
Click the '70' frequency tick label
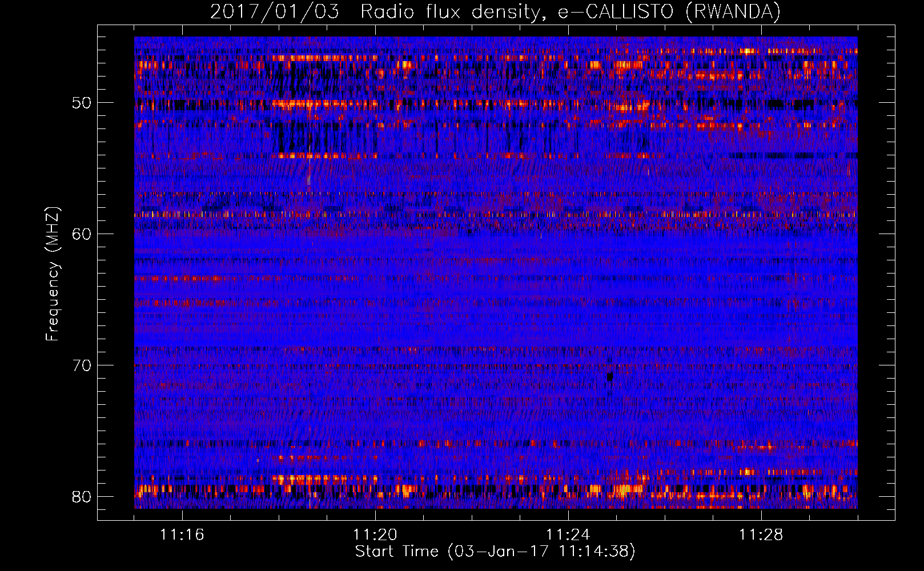[x=82, y=365]
